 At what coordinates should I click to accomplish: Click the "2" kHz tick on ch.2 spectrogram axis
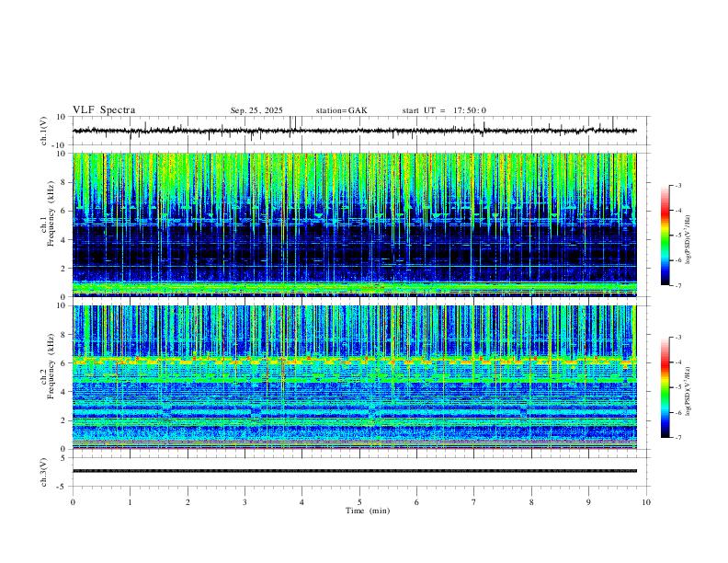(x=64, y=420)
